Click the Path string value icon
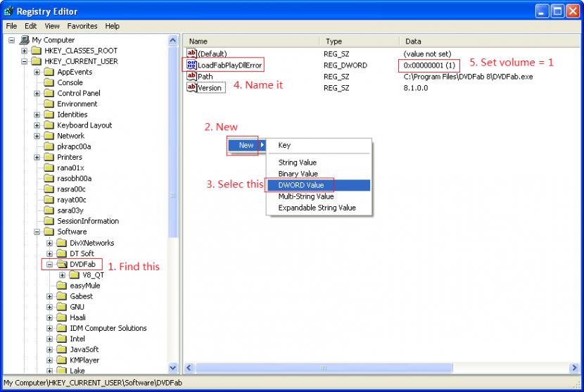This screenshot has height=392, width=584. [192, 76]
